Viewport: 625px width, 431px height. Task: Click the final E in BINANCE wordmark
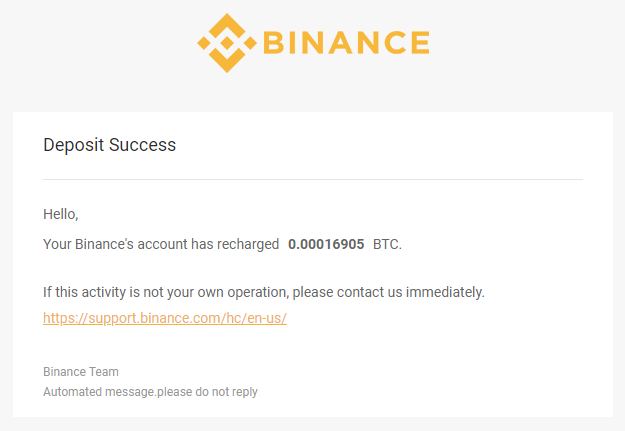(421, 43)
